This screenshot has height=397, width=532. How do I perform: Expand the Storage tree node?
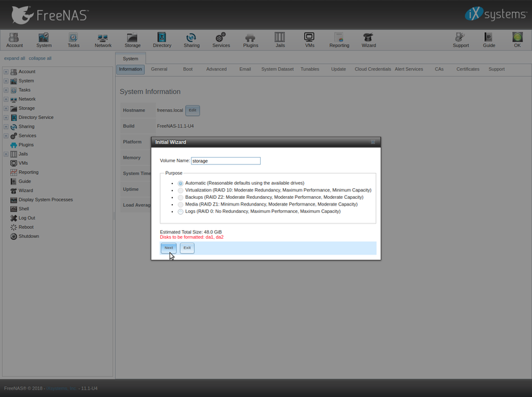(6, 108)
